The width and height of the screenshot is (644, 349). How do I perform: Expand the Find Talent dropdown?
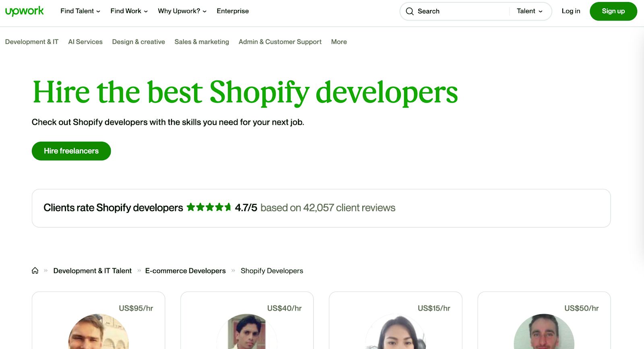(x=80, y=11)
